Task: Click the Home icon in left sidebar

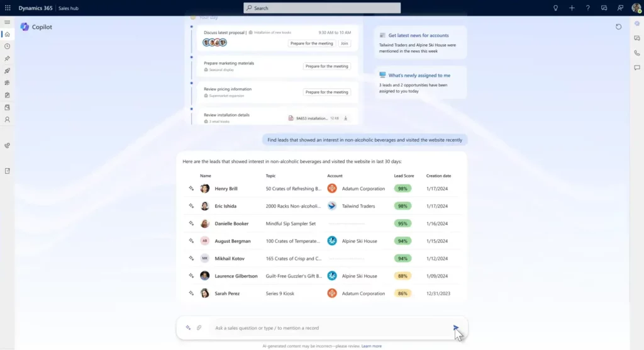Action: coord(7,34)
